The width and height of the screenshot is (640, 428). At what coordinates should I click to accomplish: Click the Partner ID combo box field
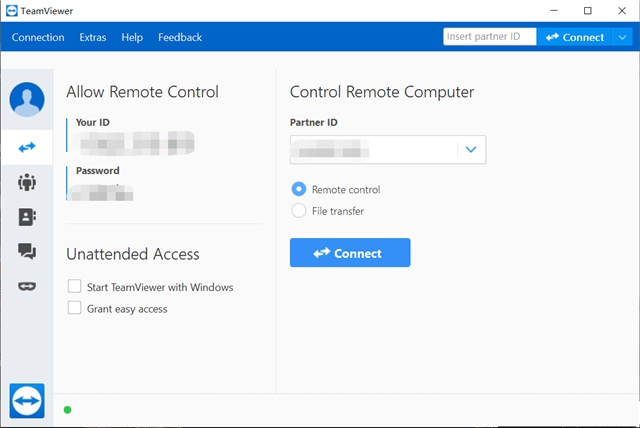pyautogui.click(x=388, y=150)
